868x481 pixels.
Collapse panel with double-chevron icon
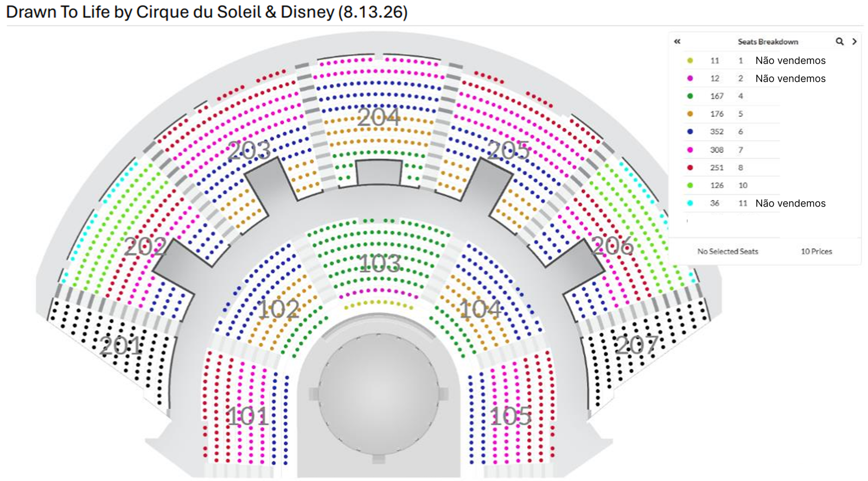[677, 41]
